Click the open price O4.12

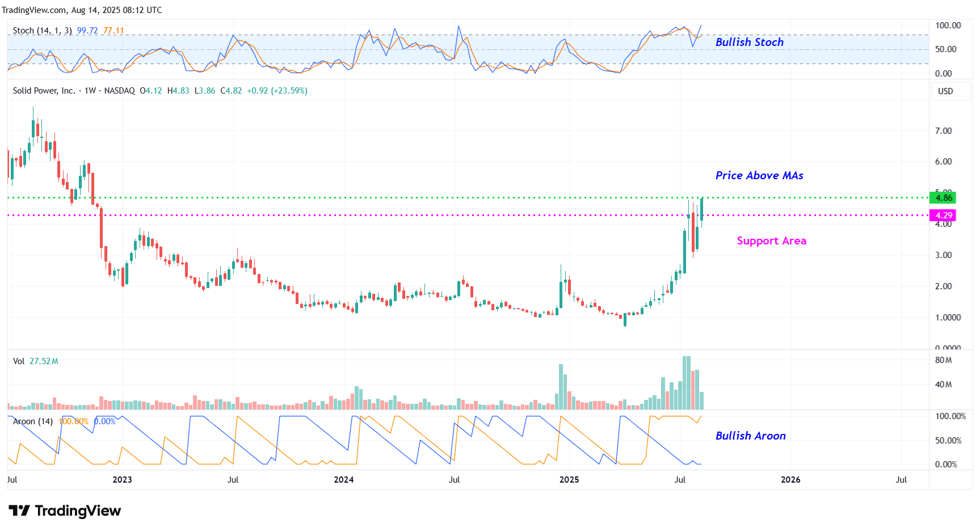click(151, 91)
